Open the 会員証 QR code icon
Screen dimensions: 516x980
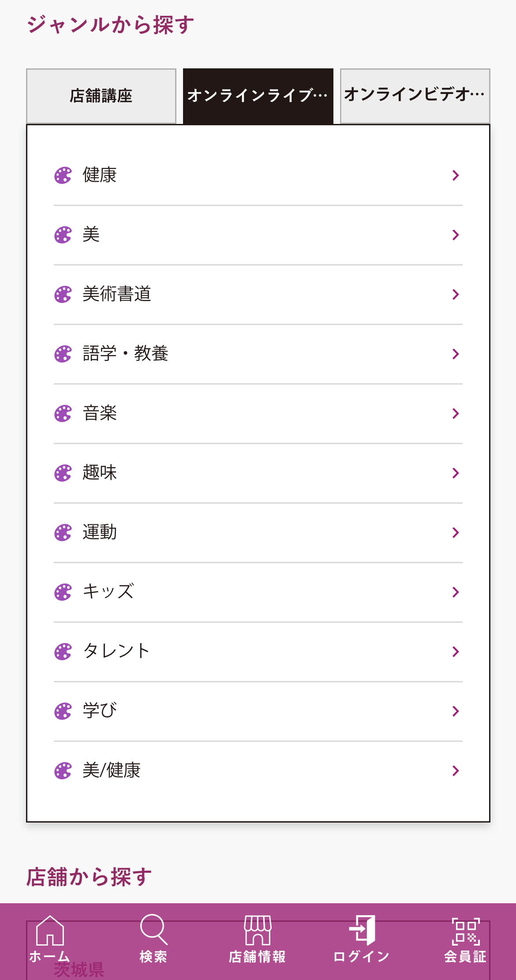click(x=466, y=931)
